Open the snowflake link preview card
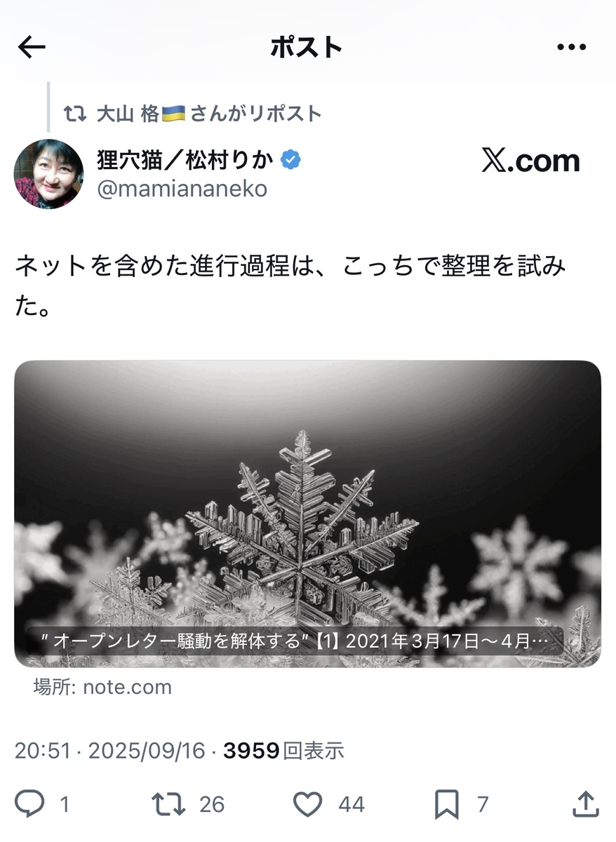The image size is (616, 842). [x=307, y=514]
